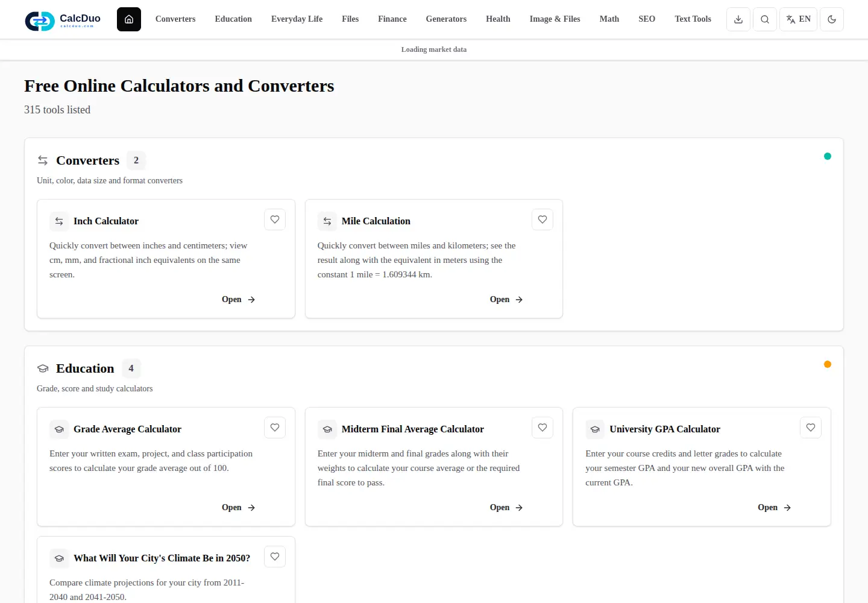868x603 pixels.
Task: Open the Midterm Final Average Calculator
Action: 506,508
